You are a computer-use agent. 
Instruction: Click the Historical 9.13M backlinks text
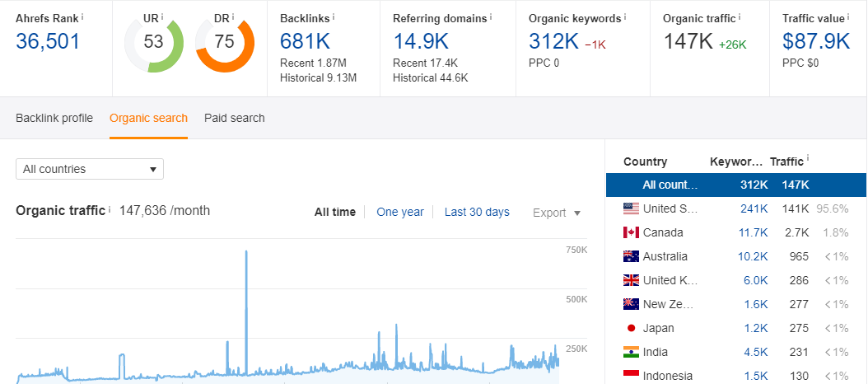[319, 78]
